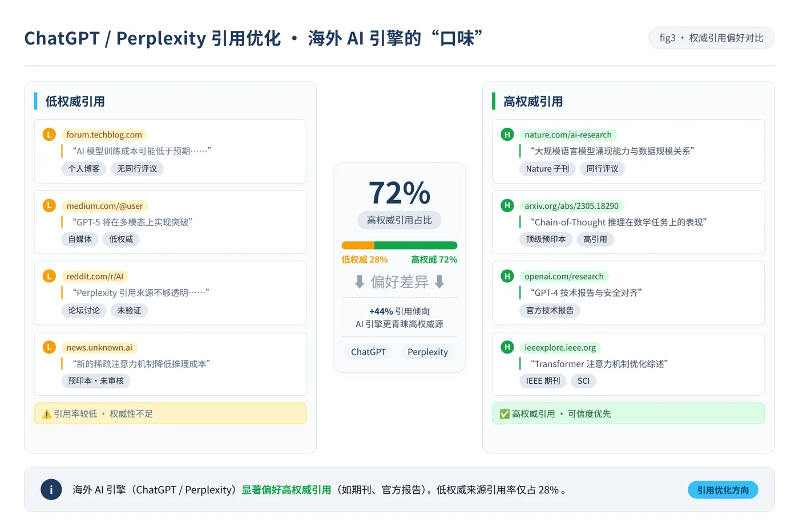Image resolution: width=799 pixels, height=532 pixels.
Task: Click the quote 大规模语言模型涌现能力与数据规模关系
Action: 612,151
